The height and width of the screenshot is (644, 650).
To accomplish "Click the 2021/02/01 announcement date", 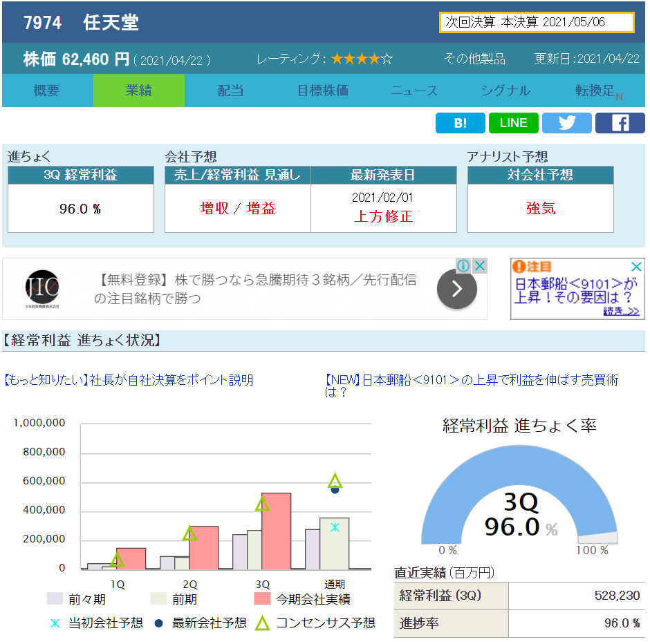I will pyautogui.click(x=382, y=198).
